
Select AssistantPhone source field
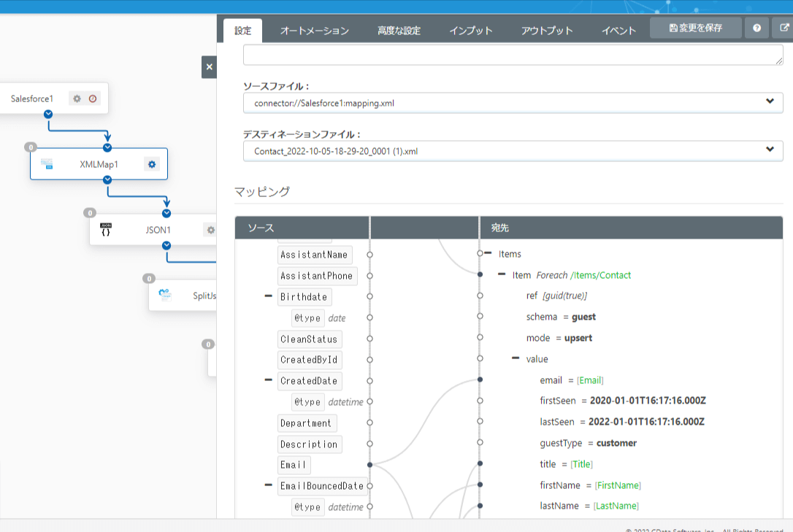(317, 276)
